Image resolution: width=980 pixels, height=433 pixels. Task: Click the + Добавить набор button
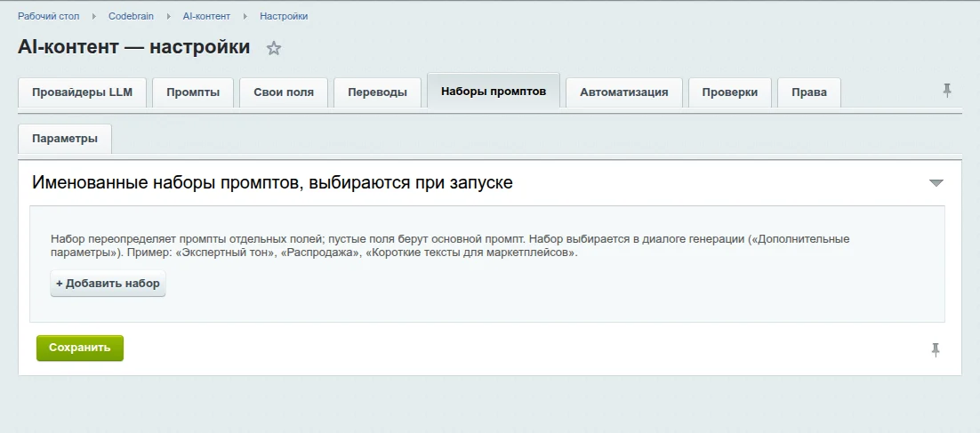coord(108,284)
